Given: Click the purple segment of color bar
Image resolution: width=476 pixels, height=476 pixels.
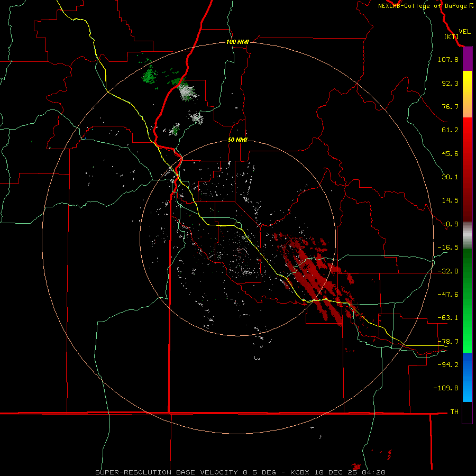Looking at the screenshot, I should 467,59.
